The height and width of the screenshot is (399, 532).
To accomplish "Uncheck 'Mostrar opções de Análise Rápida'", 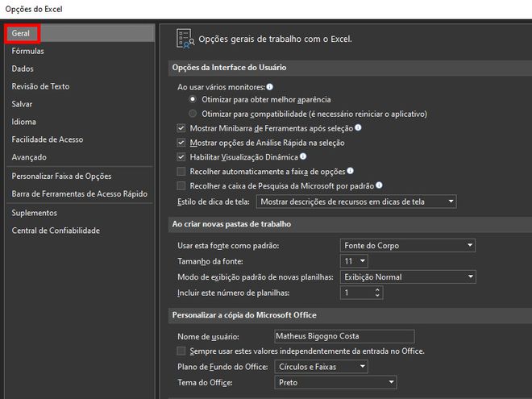I will tap(181, 143).
